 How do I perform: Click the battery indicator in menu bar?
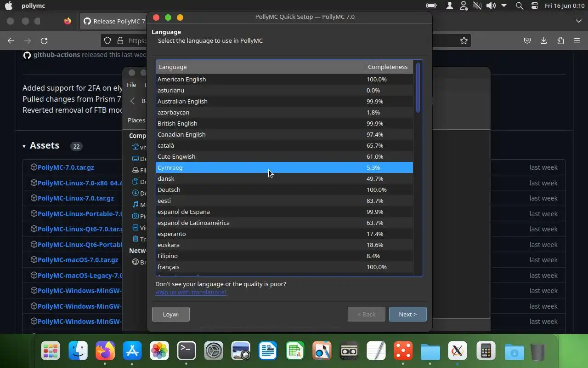(x=432, y=6)
